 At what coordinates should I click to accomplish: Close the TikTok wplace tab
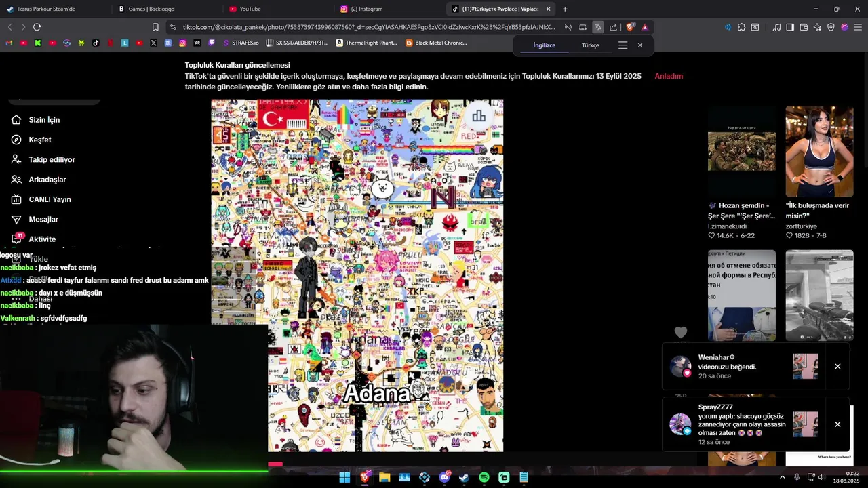(x=548, y=9)
